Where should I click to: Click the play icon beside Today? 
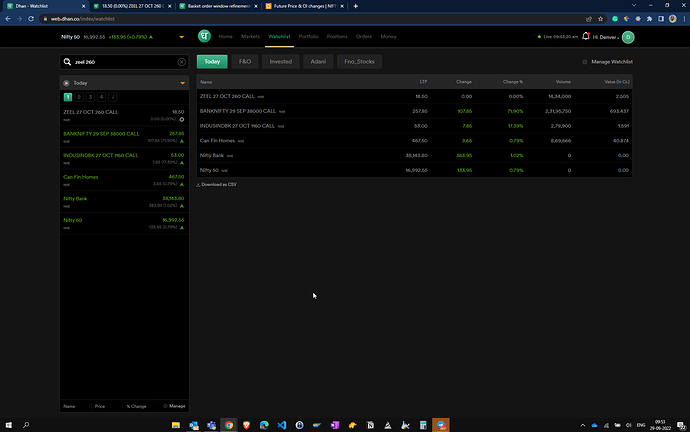pos(66,83)
